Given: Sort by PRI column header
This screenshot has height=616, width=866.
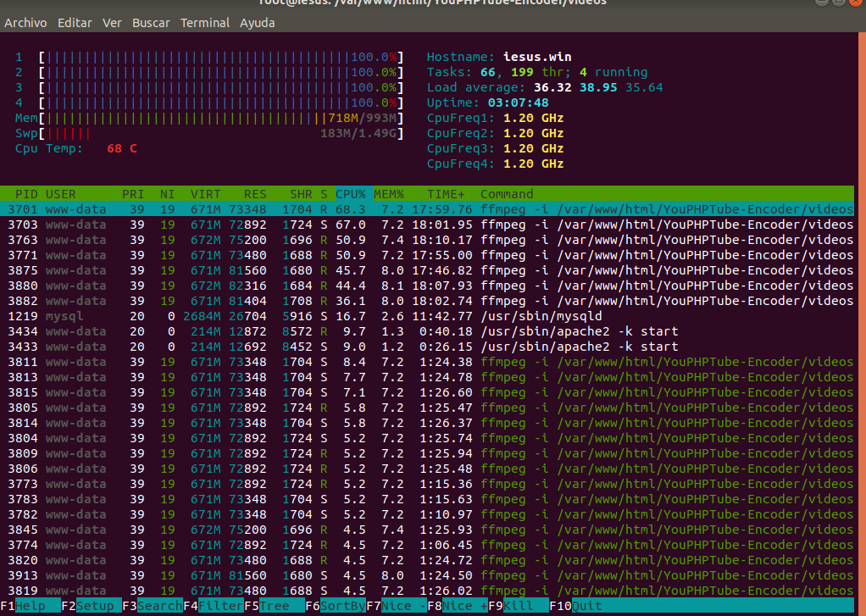Looking at the screenshot, I should tap(133, 194).
